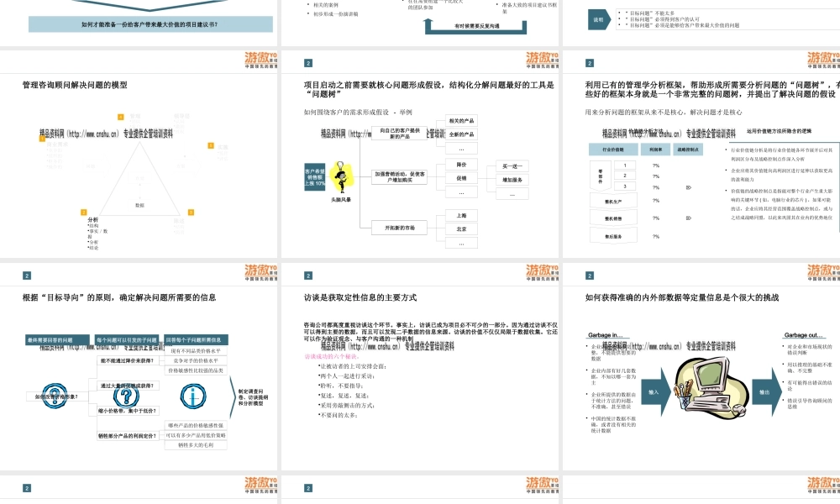Viewport: 840px width, 504px height.
Task: Click the bullet 采用旁敲侧击的方式
Action: pos(347,406)
